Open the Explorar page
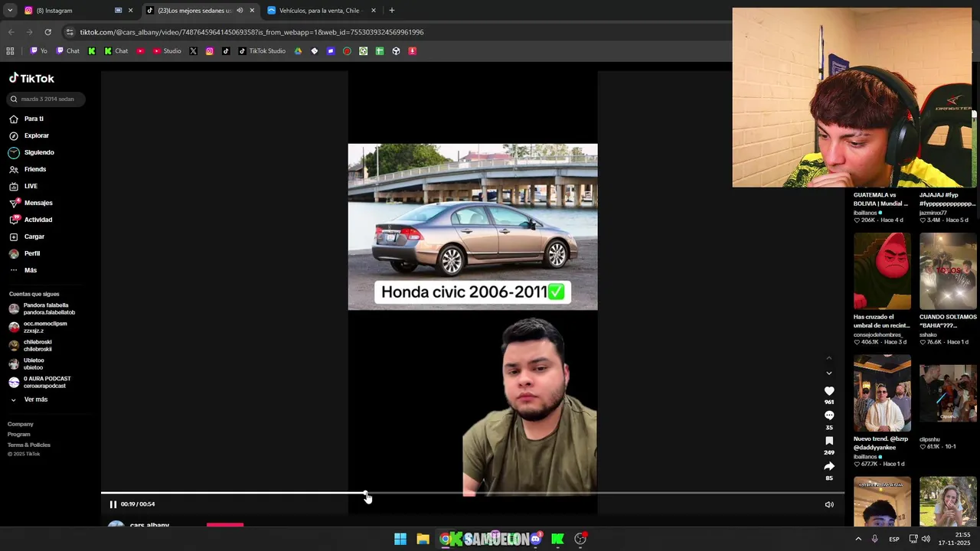Image resolution: width=980 pixels, height=551 pixels. point(28,135)
